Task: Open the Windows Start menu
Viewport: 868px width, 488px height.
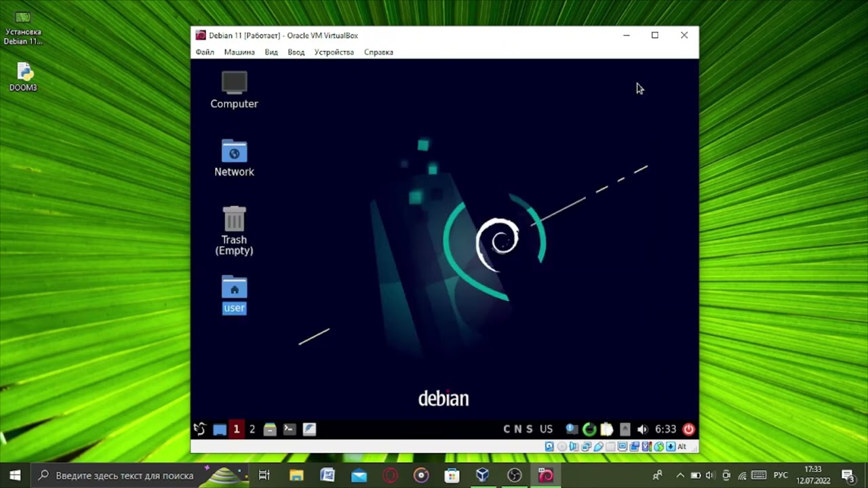Action: (15, 475)
